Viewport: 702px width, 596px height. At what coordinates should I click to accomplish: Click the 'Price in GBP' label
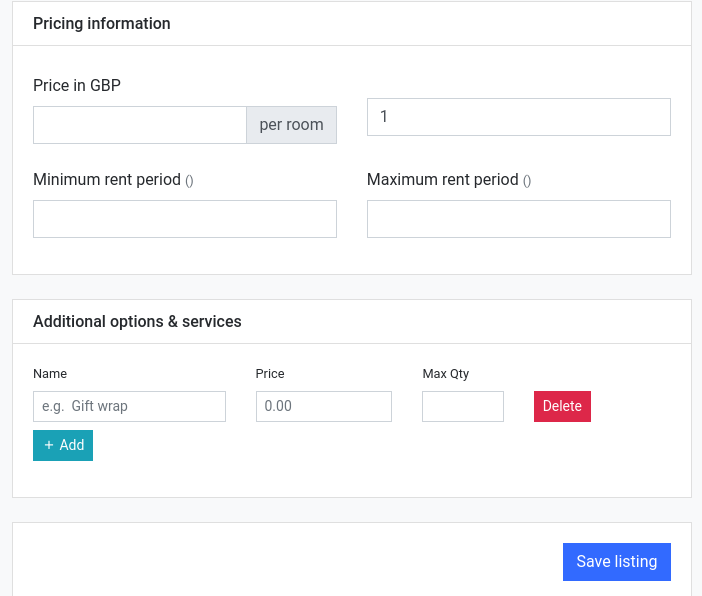[x=77, y=85]
